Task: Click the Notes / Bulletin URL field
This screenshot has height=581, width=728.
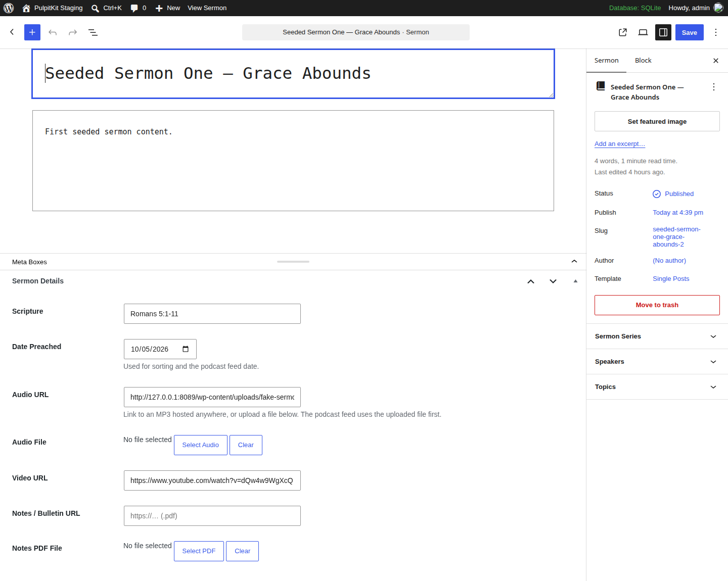Action: pyautogui.click(x=212, y=516)
